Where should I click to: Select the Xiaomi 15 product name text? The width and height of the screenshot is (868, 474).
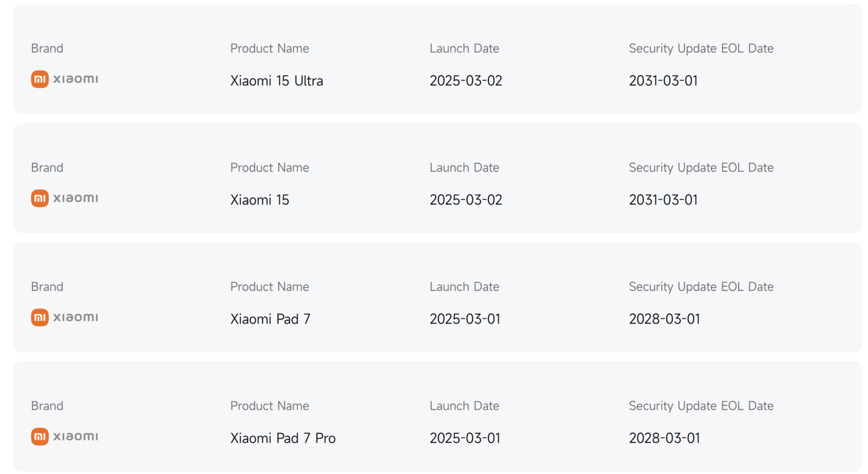click(x=259, y=199)
